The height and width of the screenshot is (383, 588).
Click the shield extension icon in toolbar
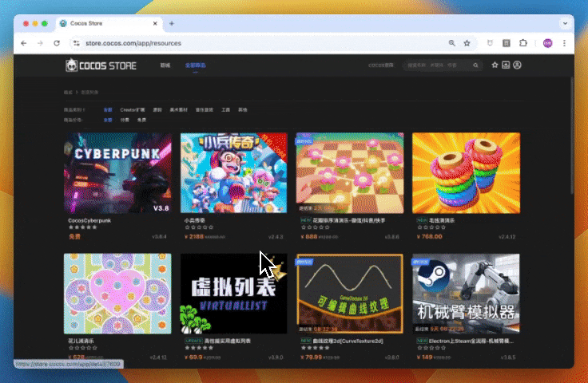click(490, 43)
